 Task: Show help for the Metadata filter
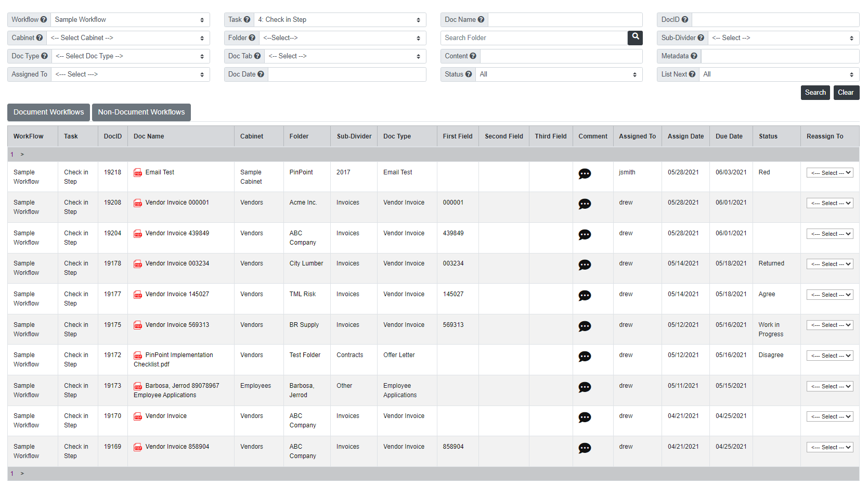(x=694, y=56)
